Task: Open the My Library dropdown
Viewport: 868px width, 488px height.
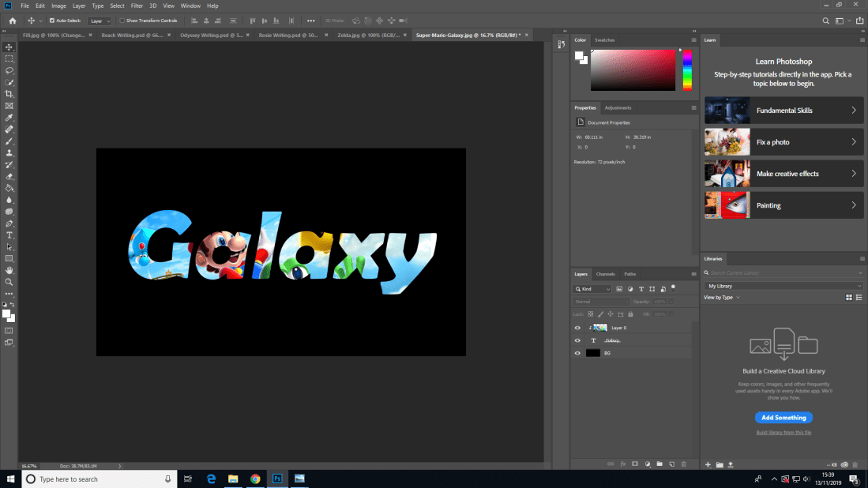Action: coord(783,286)
